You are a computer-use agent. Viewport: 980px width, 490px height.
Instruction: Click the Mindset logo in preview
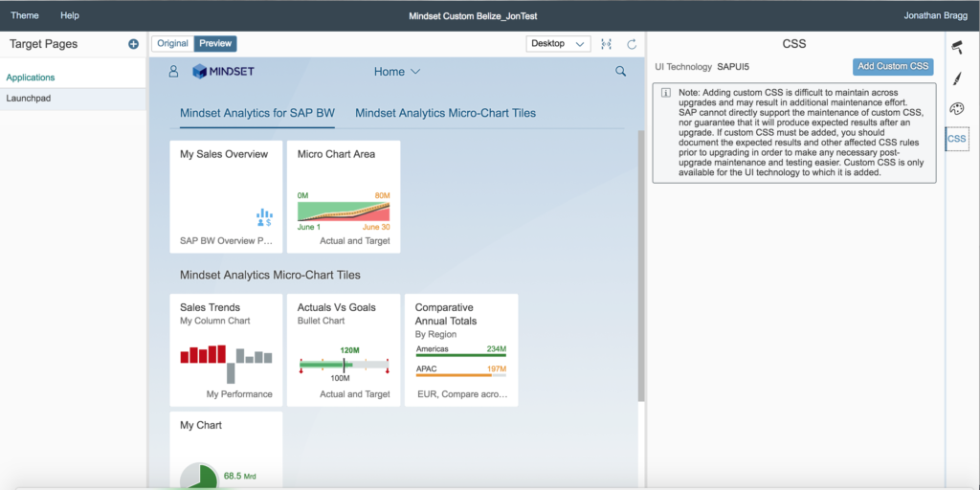click(x=223, y=71)
